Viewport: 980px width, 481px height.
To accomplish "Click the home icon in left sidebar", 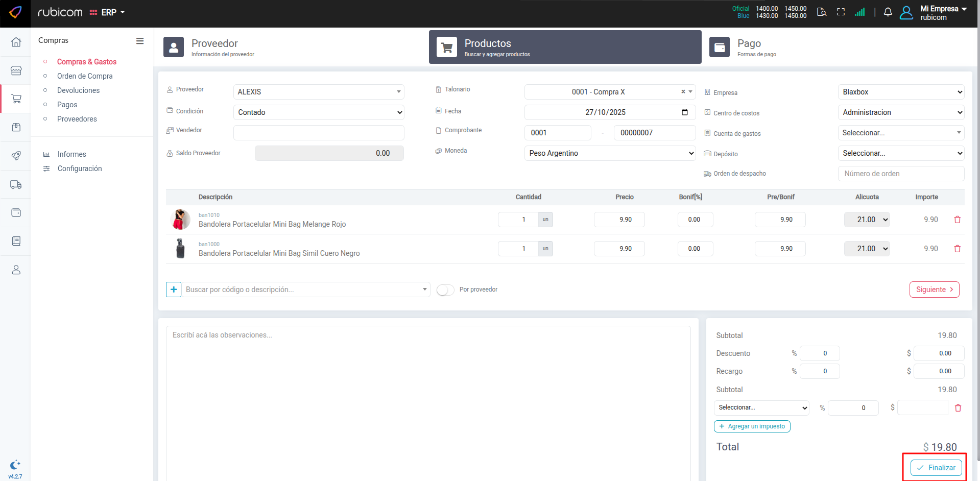I will 16,42.
